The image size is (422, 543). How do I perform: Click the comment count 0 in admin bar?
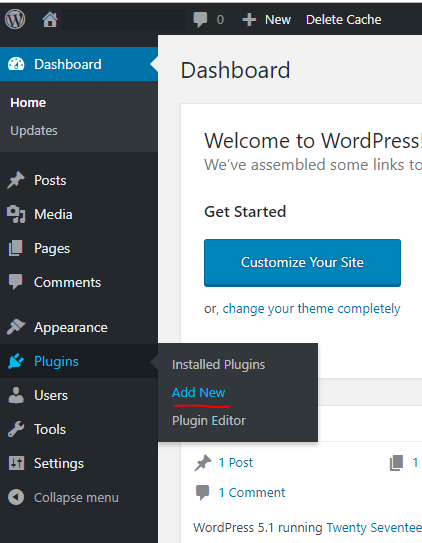(x=220, y=20)
